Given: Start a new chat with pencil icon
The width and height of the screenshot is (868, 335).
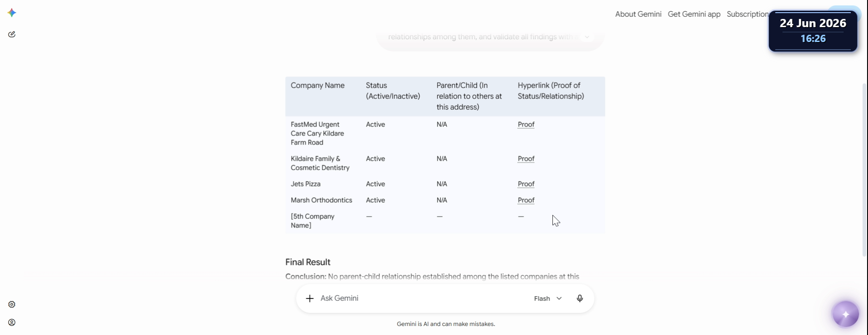Looking at the screenshot, I should (x=12, y=34).
